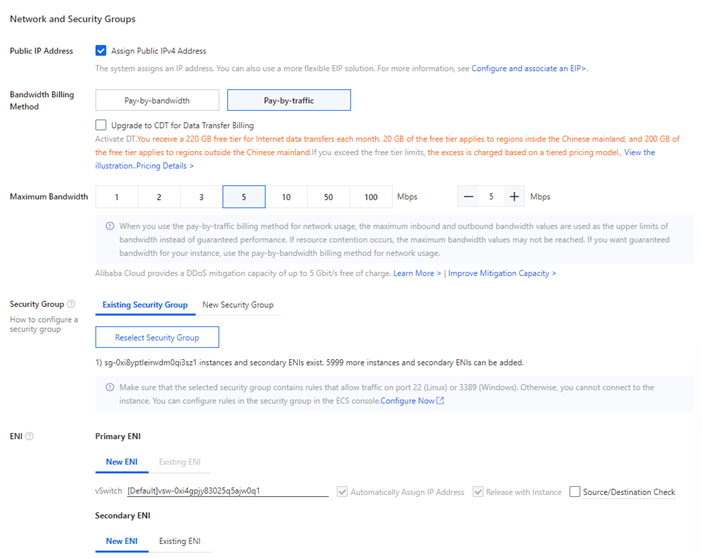702x558 pixels.
Task: Choose 1 Mbps maximum bandwidth
Action: click(117, 197)
